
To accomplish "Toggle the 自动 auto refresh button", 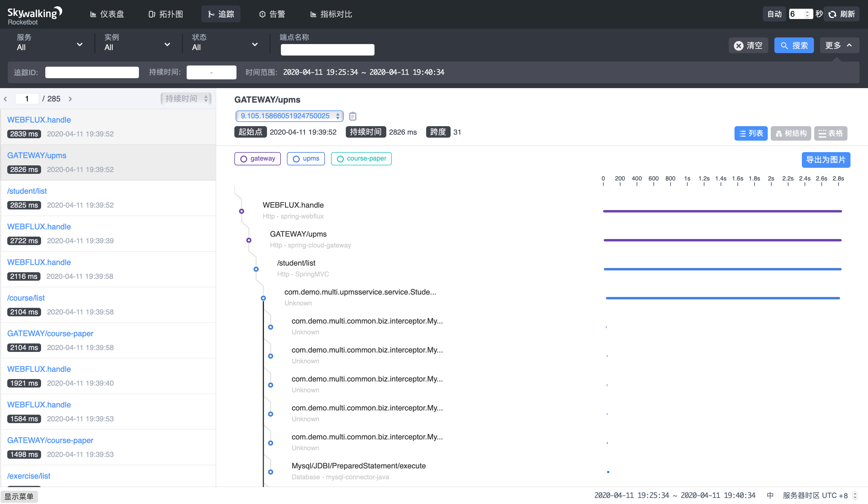I will pyautogui.click(x=774, y=14).
